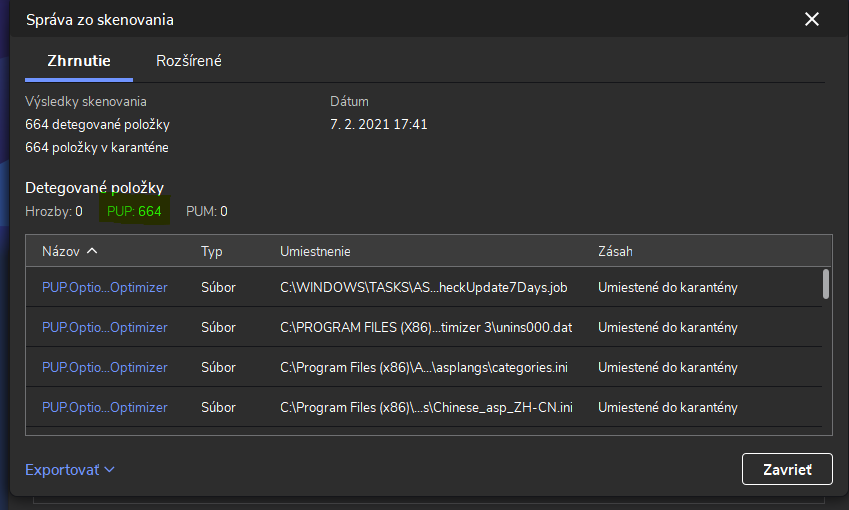Open the Rozšírené tab
The image size is (849, 510).
(189, 61)
